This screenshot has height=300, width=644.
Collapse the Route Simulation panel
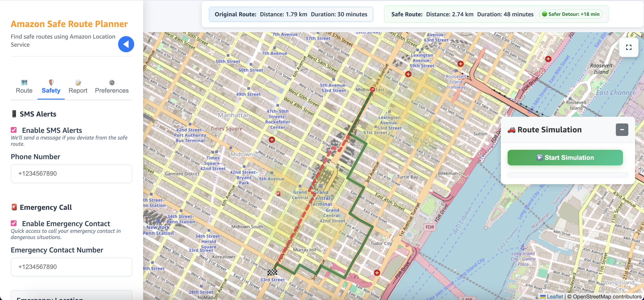tap(623, 129)
